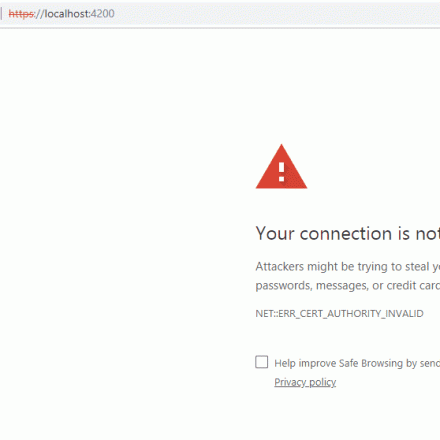The height and width of the screenshot is (440, 440).
Task: Click the Attackers might be trying line
Action: click(348, 267)
